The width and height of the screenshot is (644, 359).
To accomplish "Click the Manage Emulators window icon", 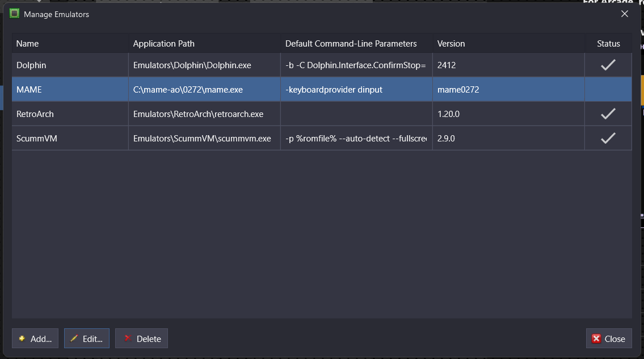I will click(14, 14).
